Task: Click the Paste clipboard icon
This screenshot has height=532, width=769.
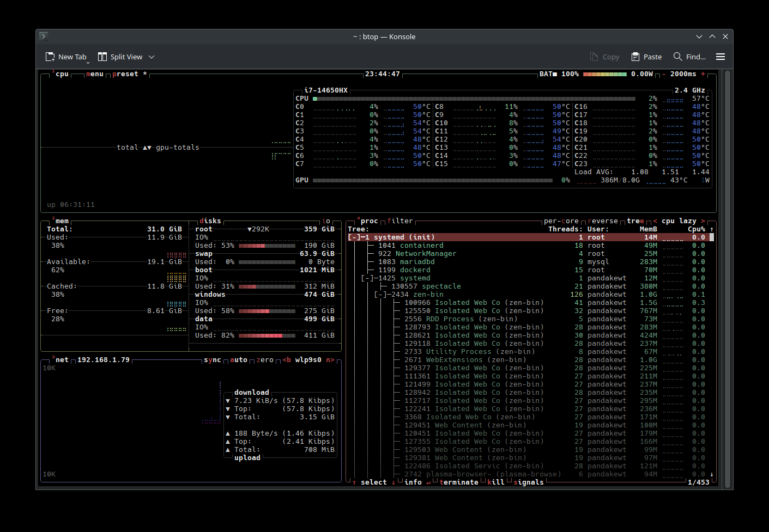Action: (635, 57)
